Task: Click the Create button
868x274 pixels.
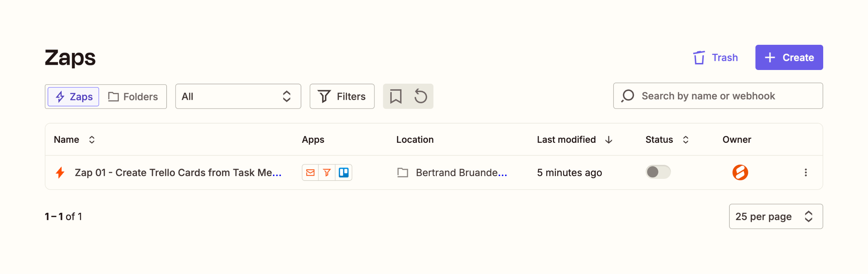Action: 789,57
